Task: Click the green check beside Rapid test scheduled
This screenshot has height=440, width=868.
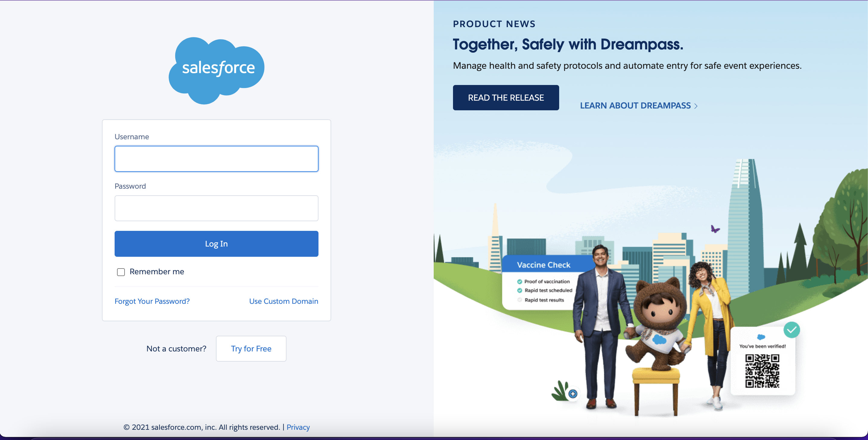Action: [x=519, y=290]
